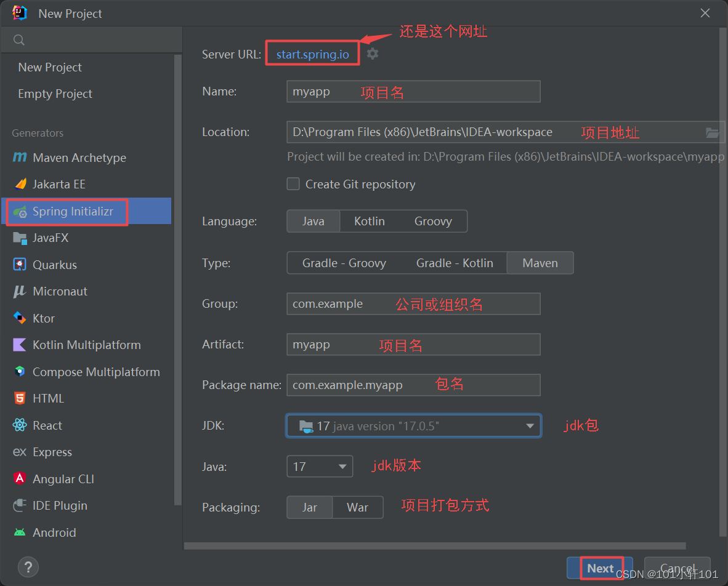Click the sidebar vertical scrollbar

pos(177,280)
